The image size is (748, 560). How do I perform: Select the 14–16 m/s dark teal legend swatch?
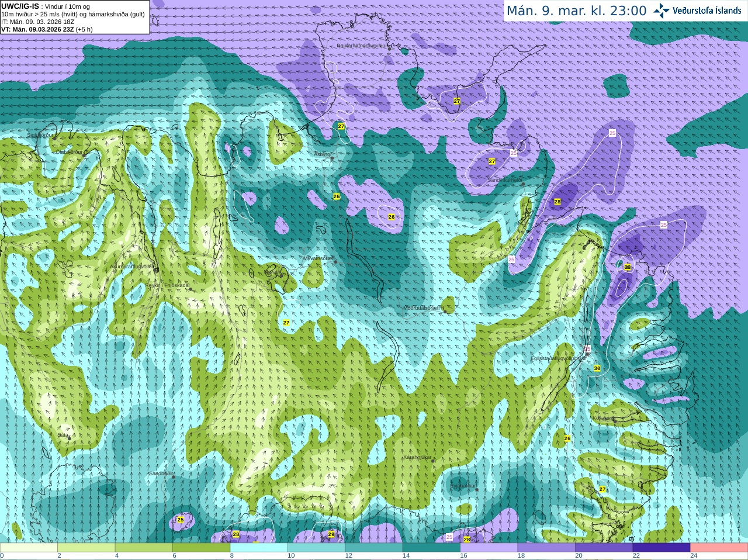coord(432,548)
